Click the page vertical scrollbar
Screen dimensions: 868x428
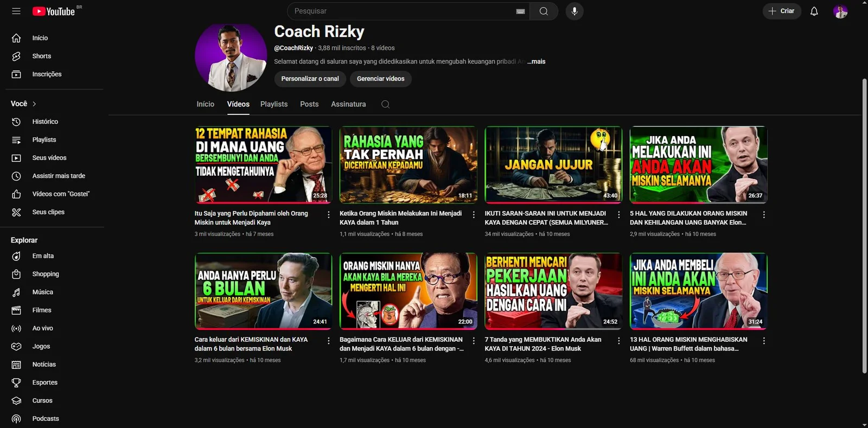click(x=864, y=225)
